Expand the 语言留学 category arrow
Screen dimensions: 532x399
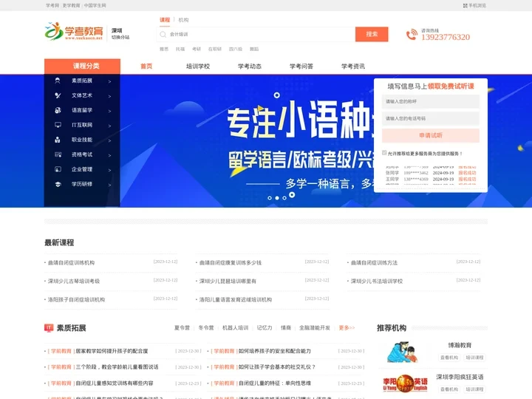point(109,111)
